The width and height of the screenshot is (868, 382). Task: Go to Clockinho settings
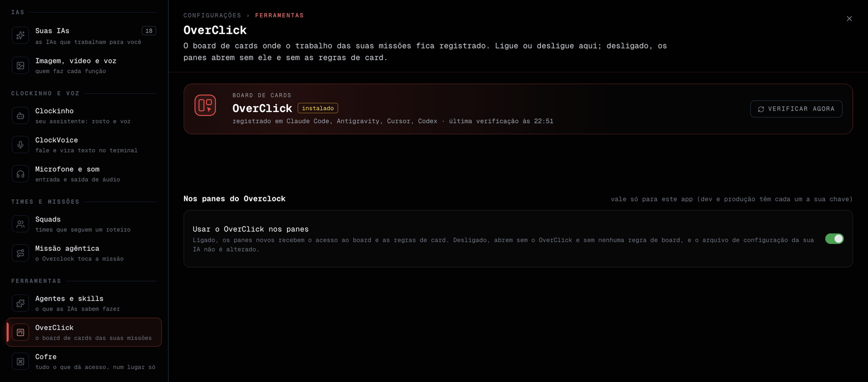pos(84,115)
